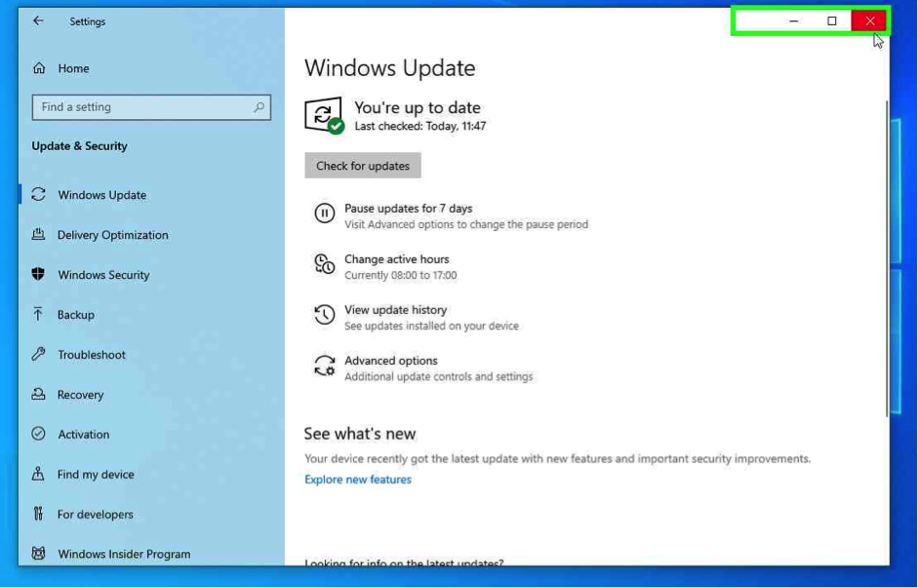Click the View update history icon
The height and width of the screenshot is (588, 918).
(x=324, y=315)
